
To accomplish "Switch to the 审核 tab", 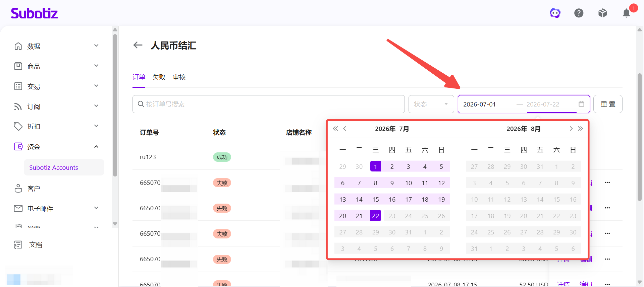I will (x=179, y=77).
